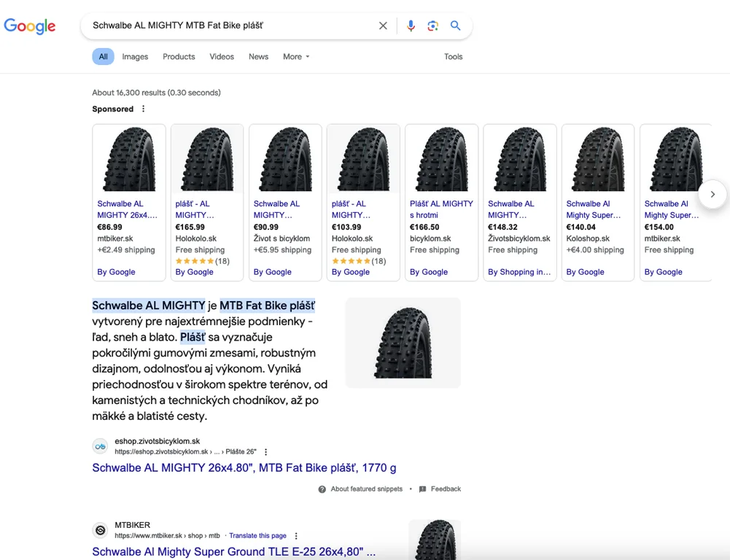Viewport: 730px width, 560px height.
Task: Click the Google logo
Action: [x=30, y=26]
